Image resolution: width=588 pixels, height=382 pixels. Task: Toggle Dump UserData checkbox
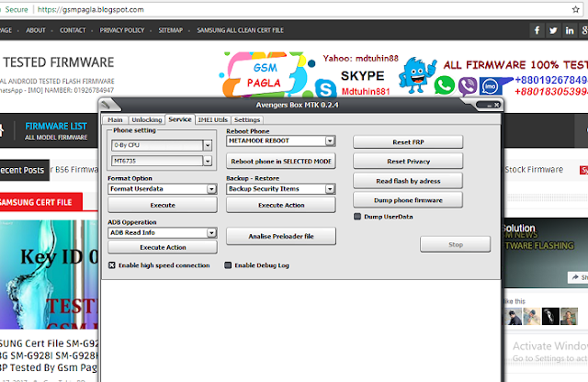point(357,217)
